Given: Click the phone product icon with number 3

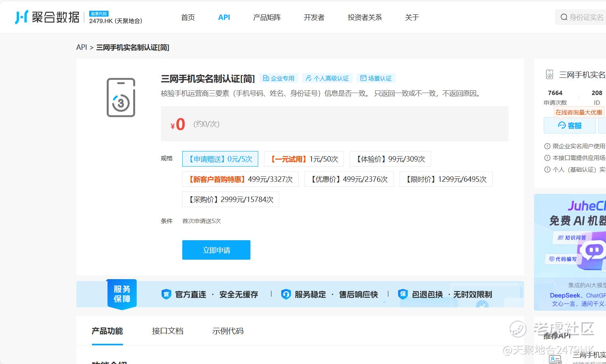Looking at the screenshot, I should point(121,97).
